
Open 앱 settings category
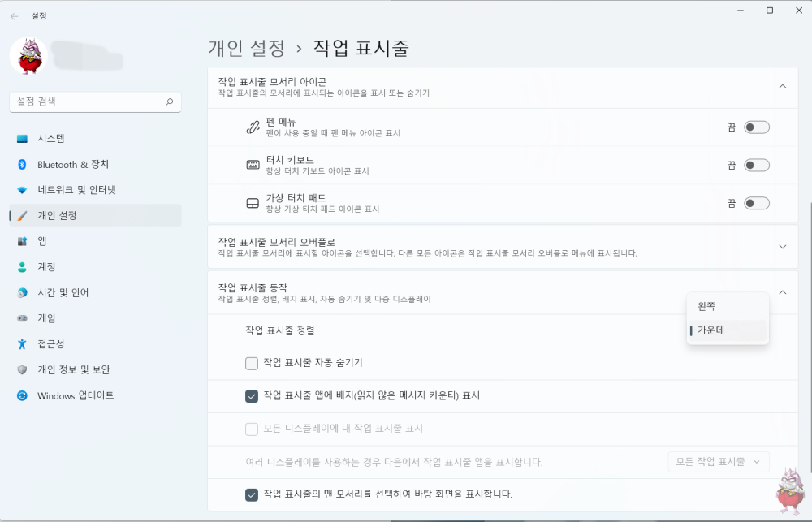point(95,241)
